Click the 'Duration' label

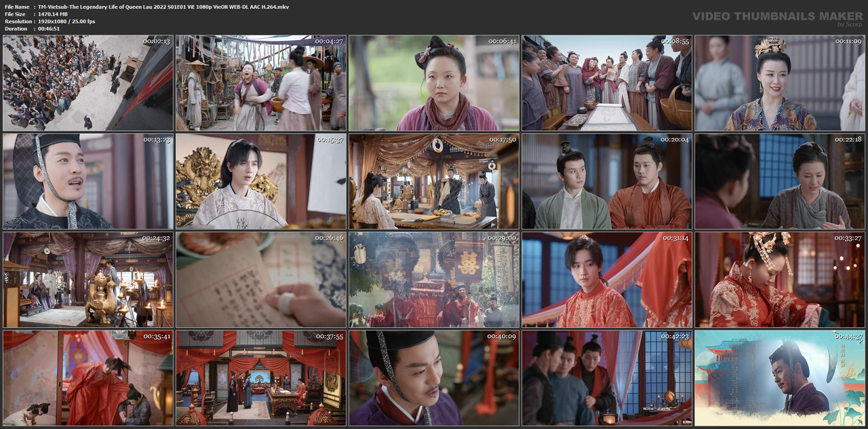coord(16,29)
